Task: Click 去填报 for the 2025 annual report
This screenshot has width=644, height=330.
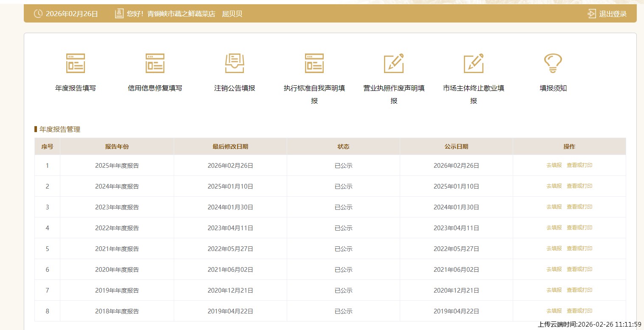Action: (554, 165)
